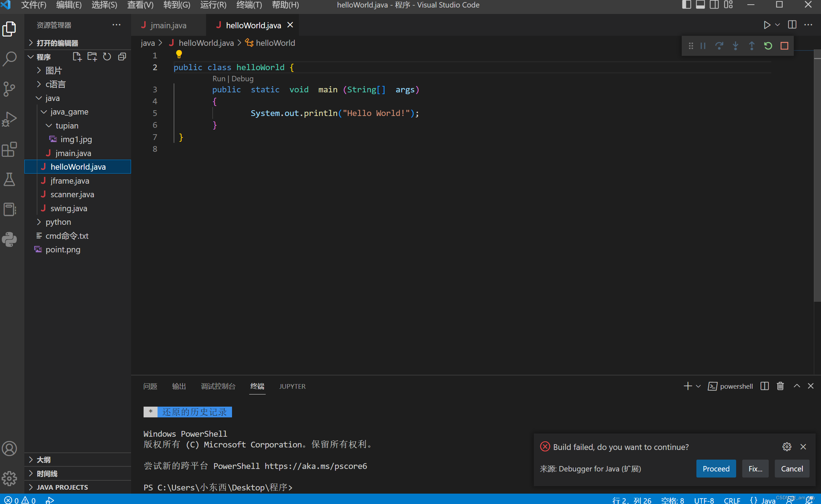Click the trash icon to kill terminal

pyautogui.click(x=780, y=386)
